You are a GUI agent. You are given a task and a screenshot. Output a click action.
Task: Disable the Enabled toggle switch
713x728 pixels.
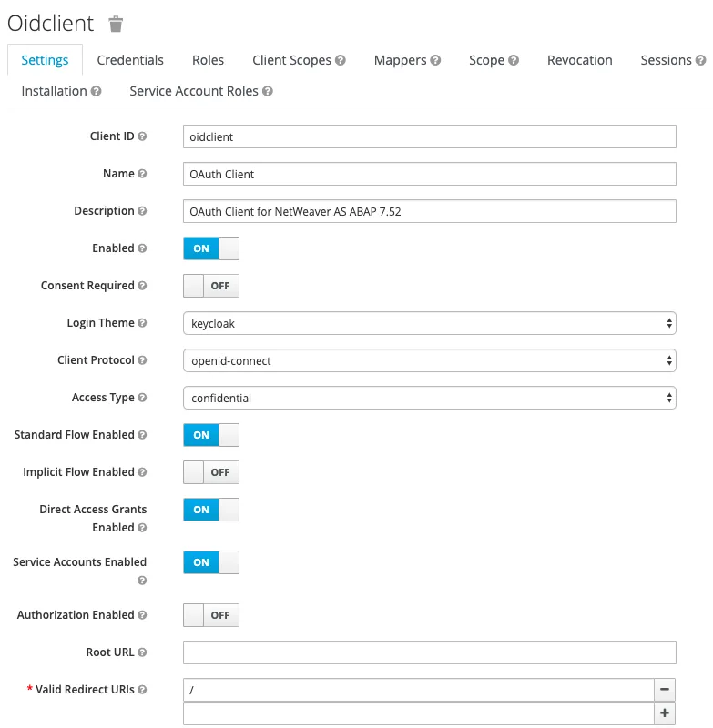(x=211, y=248)
